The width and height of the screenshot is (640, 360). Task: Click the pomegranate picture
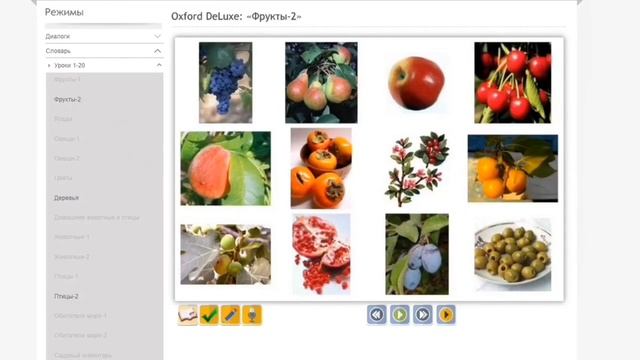[321, 254]
